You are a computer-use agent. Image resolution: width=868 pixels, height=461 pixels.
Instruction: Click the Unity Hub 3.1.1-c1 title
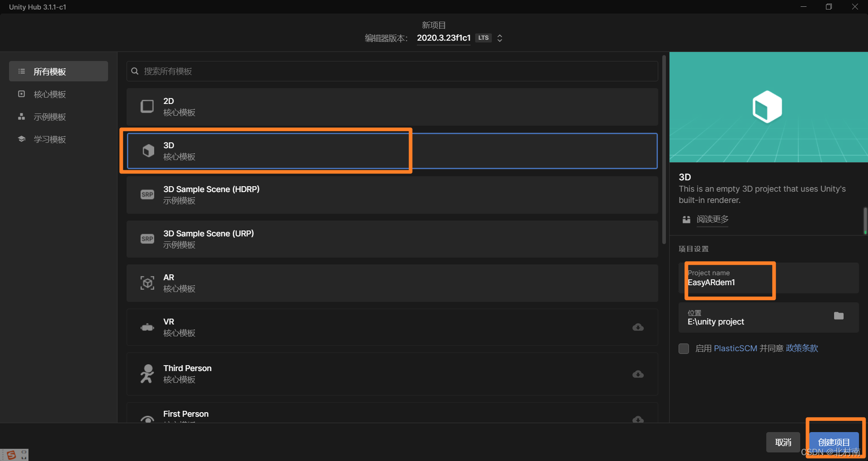tap(38, 7)
